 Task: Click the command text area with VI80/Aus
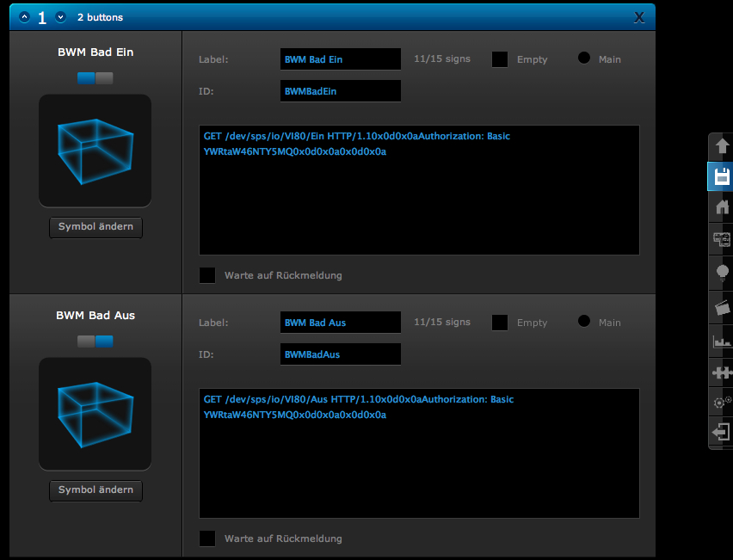click(x=419, y=453)
